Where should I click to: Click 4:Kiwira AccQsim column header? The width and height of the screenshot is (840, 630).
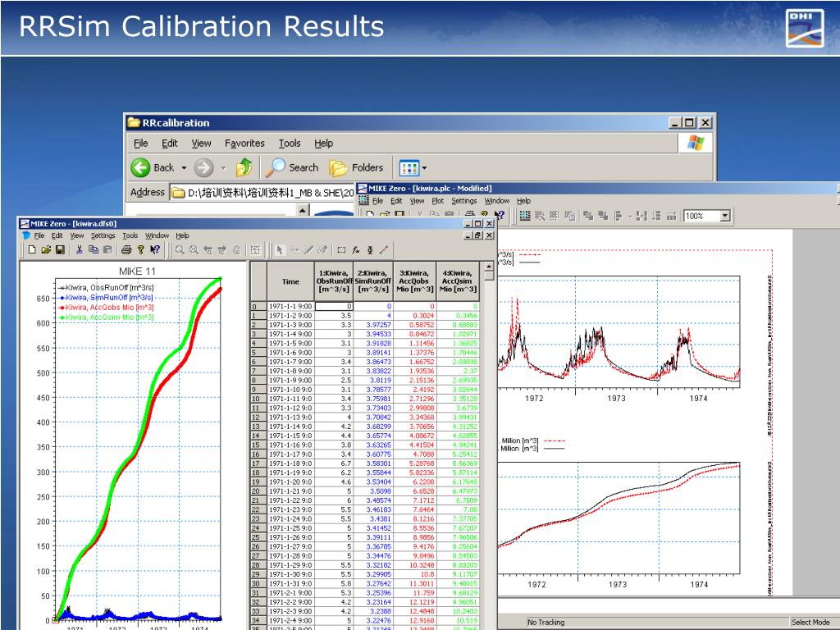[x=458, y=281]
